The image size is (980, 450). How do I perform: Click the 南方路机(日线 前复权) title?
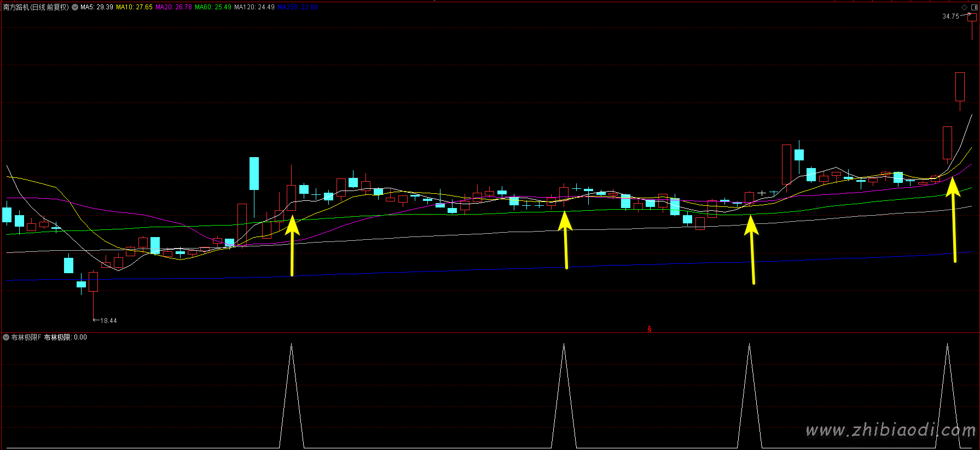pos(36,7)
